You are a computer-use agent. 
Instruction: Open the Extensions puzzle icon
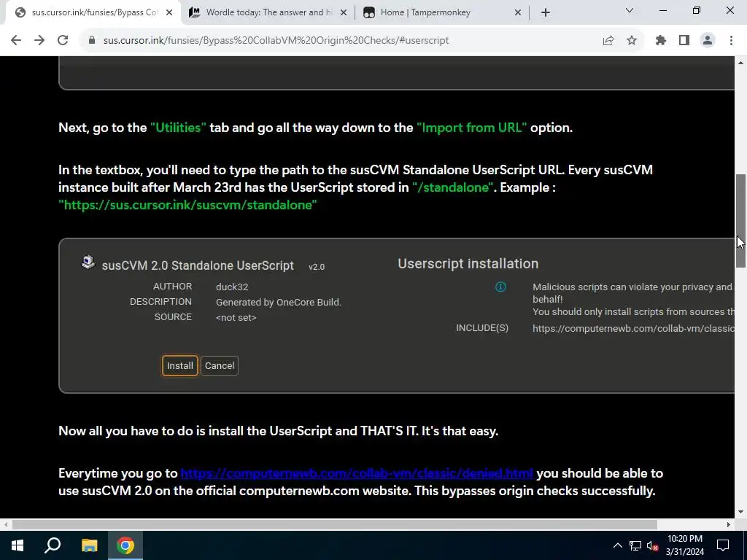click(x=660, y=41)
